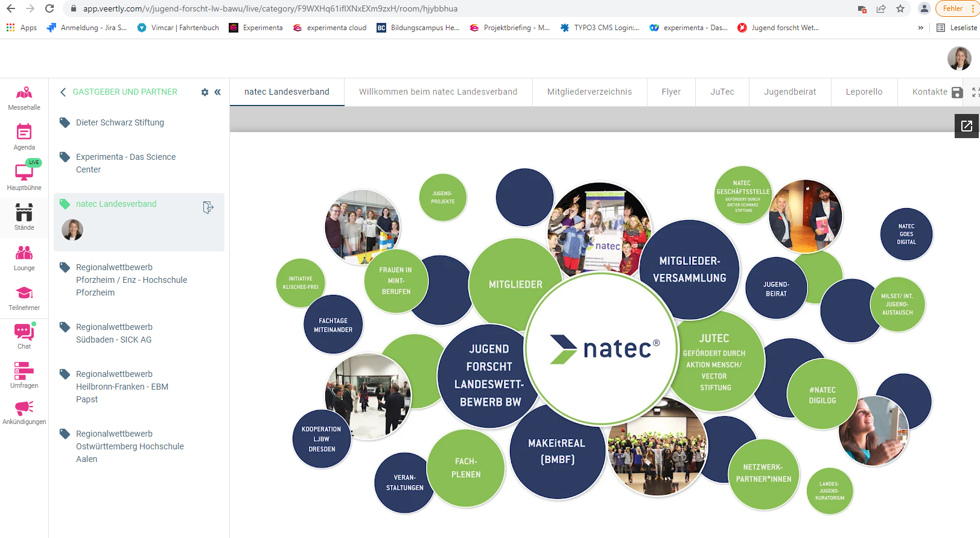
Task: Bookmark this page with the star icon
Action: point(900,8)
